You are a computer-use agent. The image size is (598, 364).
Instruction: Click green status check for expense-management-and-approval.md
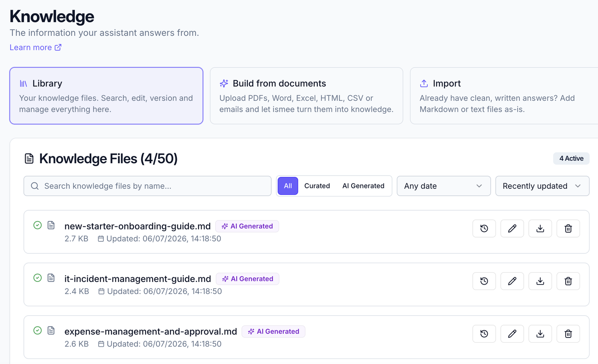tap(38, 330)
